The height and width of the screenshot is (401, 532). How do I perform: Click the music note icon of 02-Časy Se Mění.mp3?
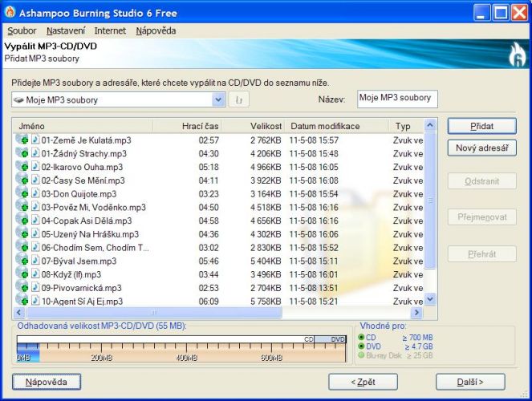tap(35, 180)
